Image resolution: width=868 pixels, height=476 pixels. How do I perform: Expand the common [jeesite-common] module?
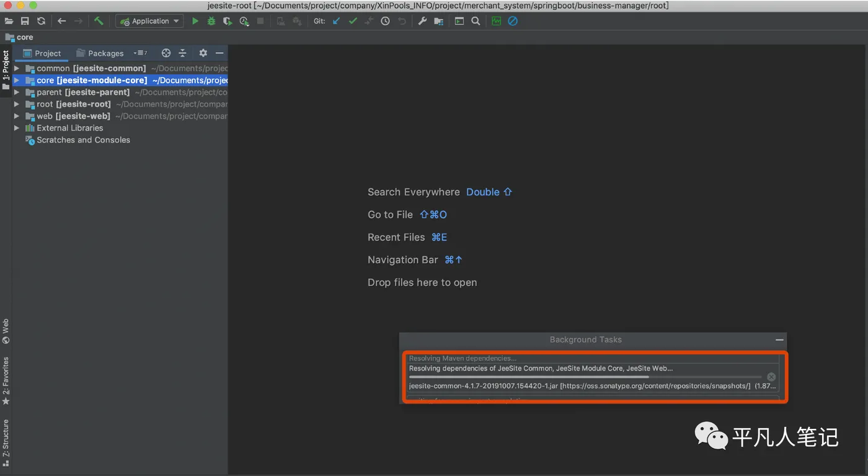click(x=17, y=68)
